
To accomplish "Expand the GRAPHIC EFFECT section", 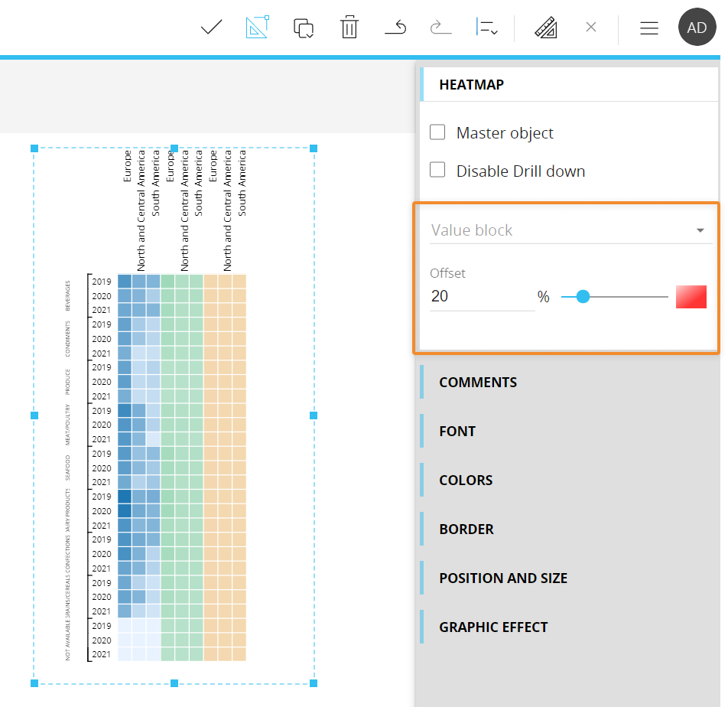I will (x=493, y=627).
